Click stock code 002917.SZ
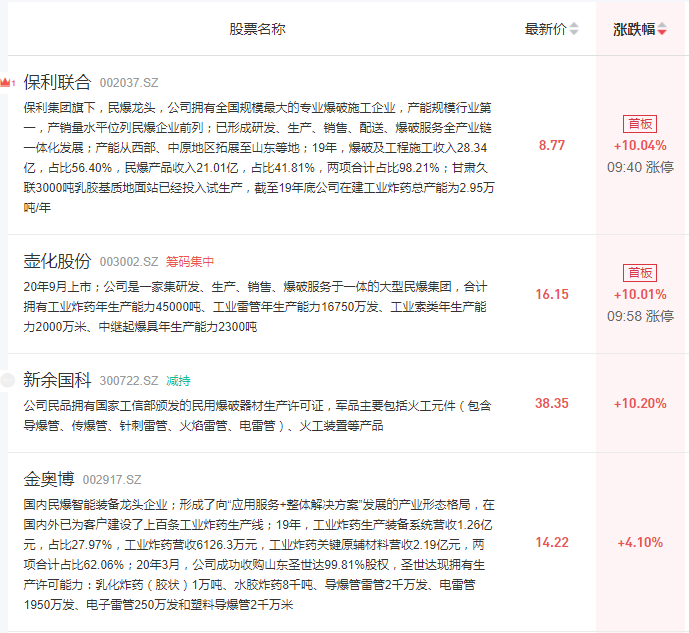689x633 pixels. point(112,480)
